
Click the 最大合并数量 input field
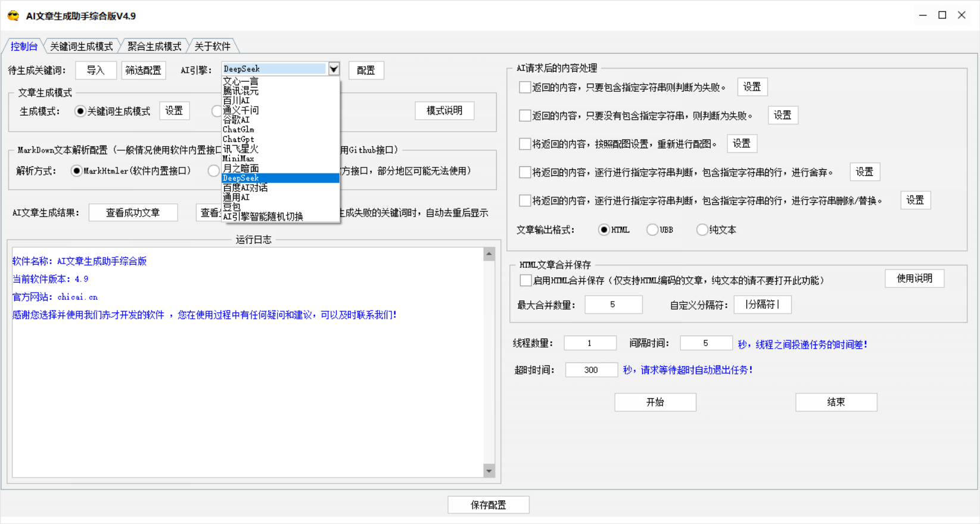click(614, 305)
